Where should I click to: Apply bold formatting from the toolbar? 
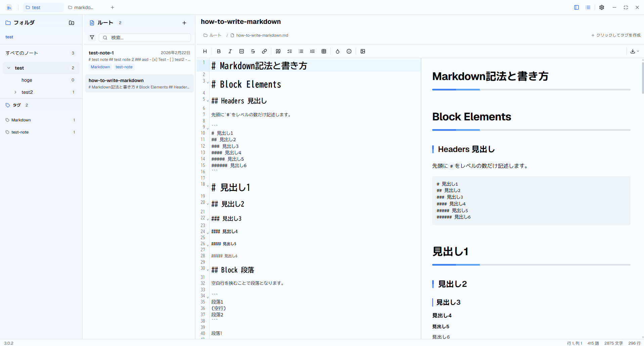(219, 51)
